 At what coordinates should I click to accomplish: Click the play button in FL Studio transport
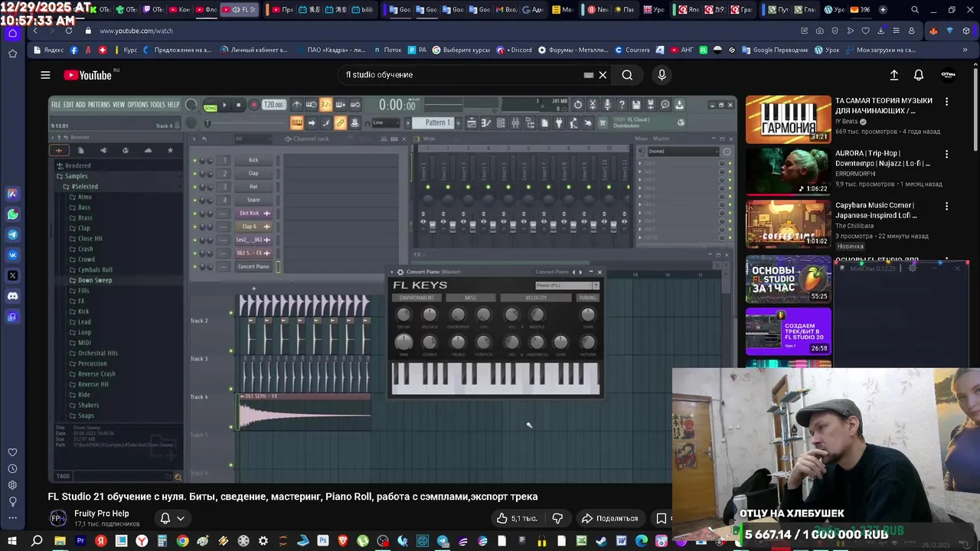(x=224, y=105)
